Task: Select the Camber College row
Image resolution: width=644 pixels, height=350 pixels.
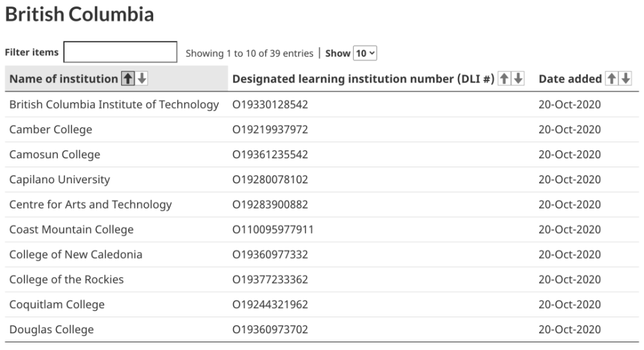Action: click(322, 130)
